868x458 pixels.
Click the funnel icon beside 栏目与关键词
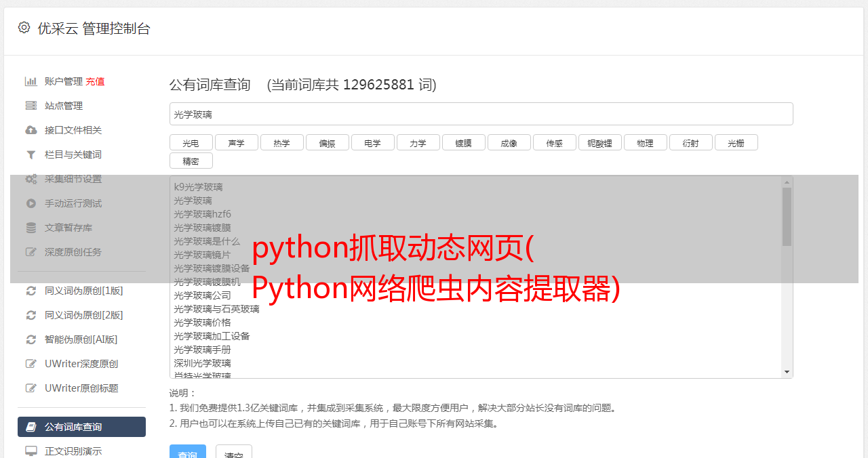coord(31,154)
